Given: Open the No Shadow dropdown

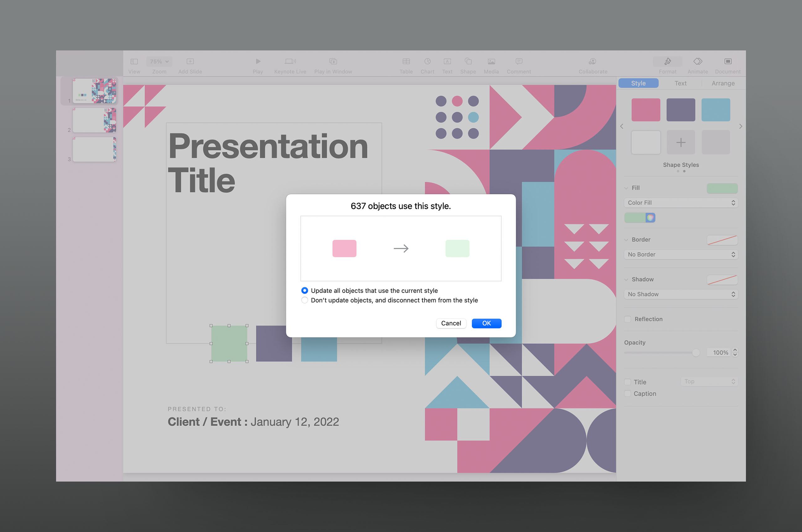Looking at the screenshot, I should click(x=680, y=295).
